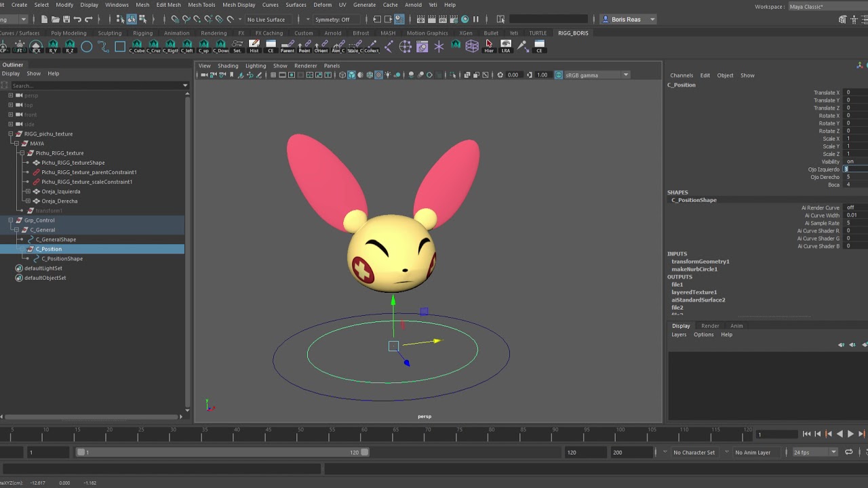Click the Parent constraint shelf icon
The width and height of the screenshot is (868, 488).
pyautogui.click(x=288, y=46)
